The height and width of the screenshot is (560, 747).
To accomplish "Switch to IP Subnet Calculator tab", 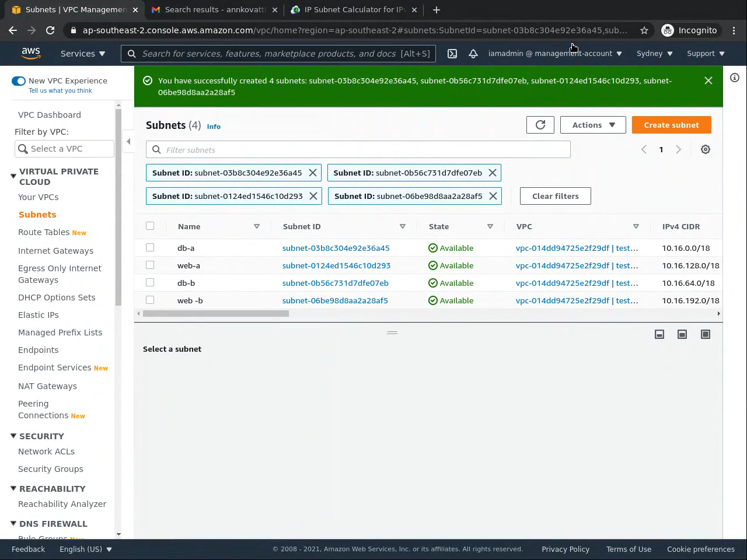I will (x=355, y=9).
